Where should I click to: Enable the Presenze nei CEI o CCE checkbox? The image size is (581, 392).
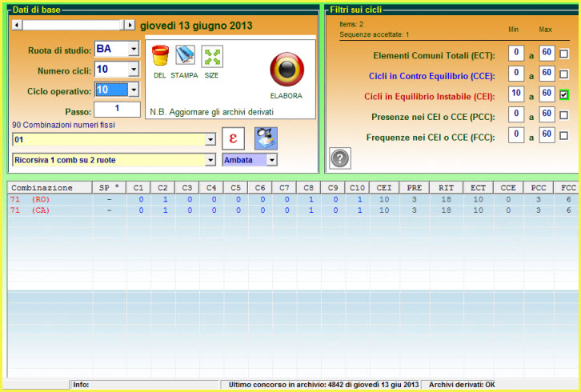pos(563,115)
